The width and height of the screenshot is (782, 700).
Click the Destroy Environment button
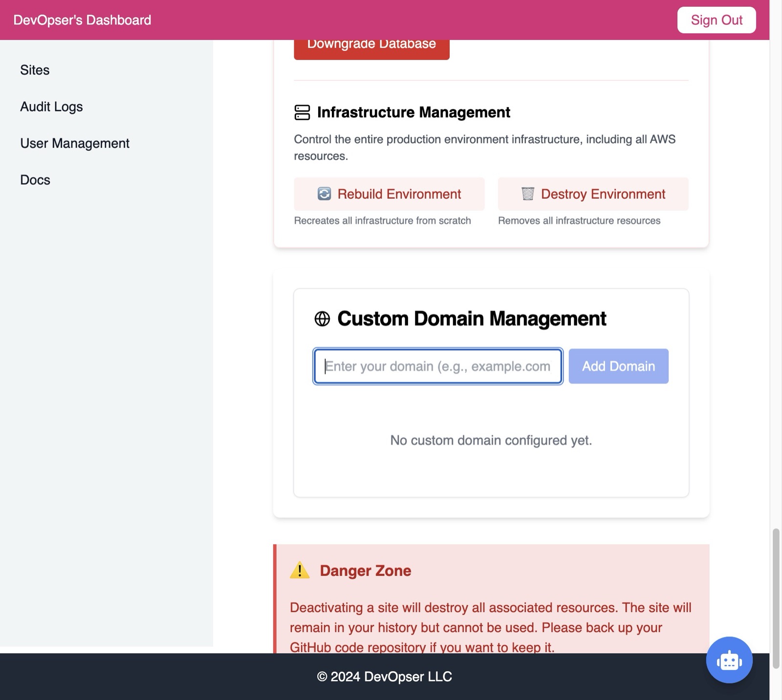click(x=593, y=194)
